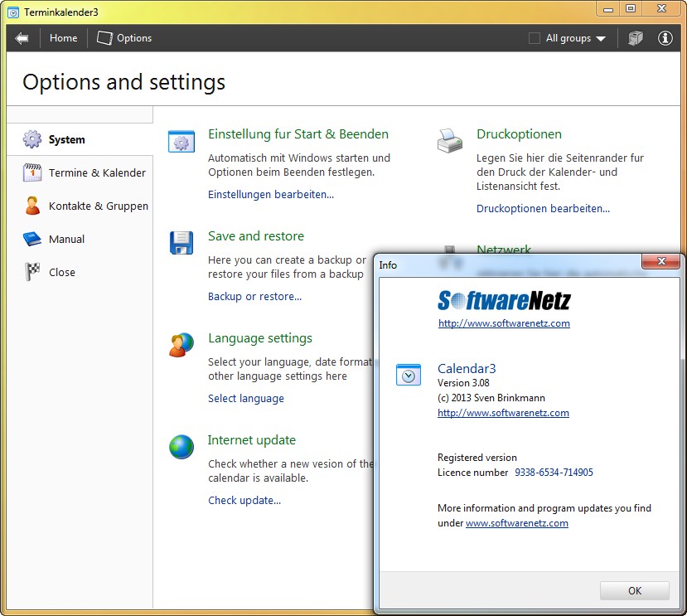Open Einstellungen bearbeiten... link
687x616 pixels.
[x=271, y=194]
